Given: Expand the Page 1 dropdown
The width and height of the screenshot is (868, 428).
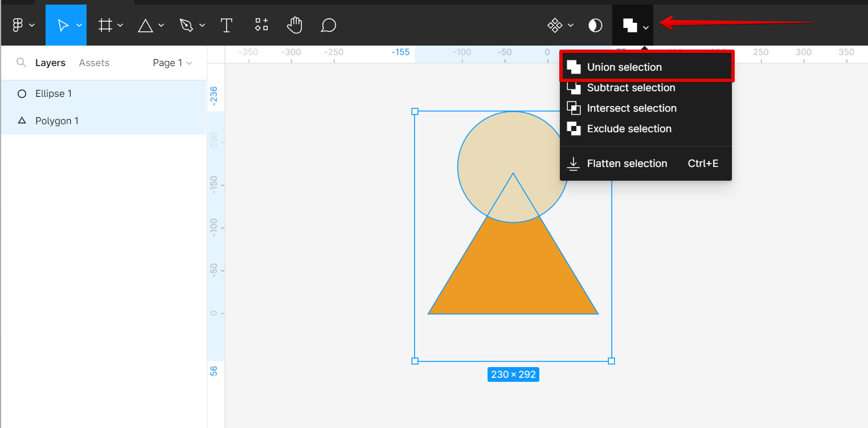Looking at the screenshot, I should 172,63.
